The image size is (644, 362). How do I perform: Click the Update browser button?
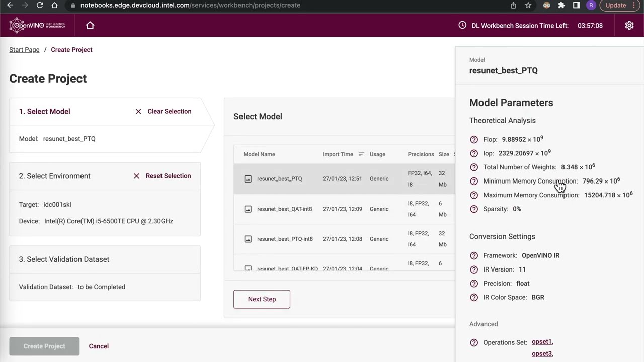click(x=619, y=5)
